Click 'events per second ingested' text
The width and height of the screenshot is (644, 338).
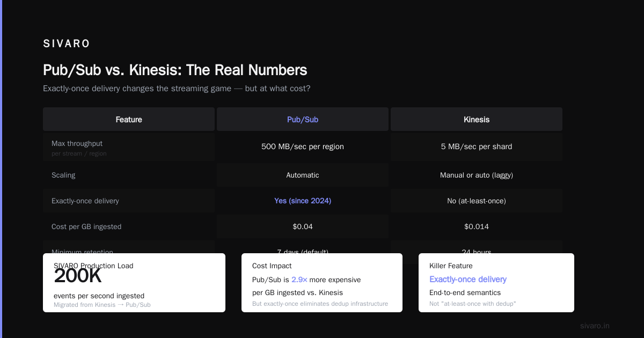(99, 296)
